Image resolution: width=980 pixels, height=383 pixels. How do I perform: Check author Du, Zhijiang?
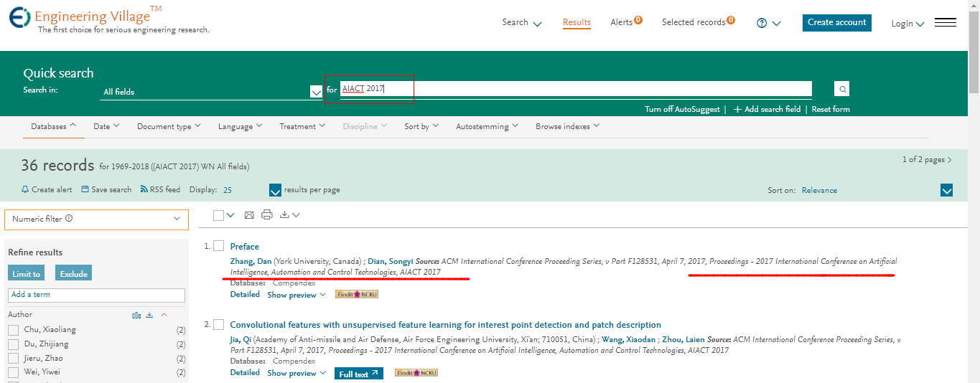click(13, 344)
